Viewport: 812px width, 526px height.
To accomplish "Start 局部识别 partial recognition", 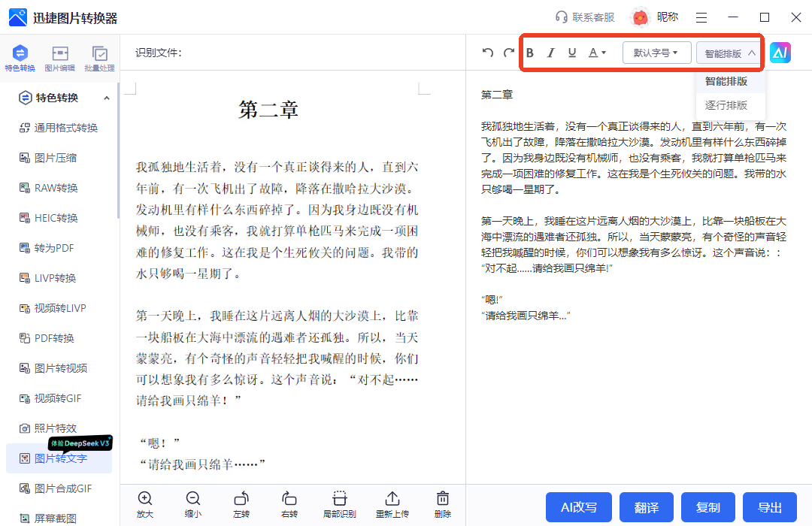I will [339, 505].
